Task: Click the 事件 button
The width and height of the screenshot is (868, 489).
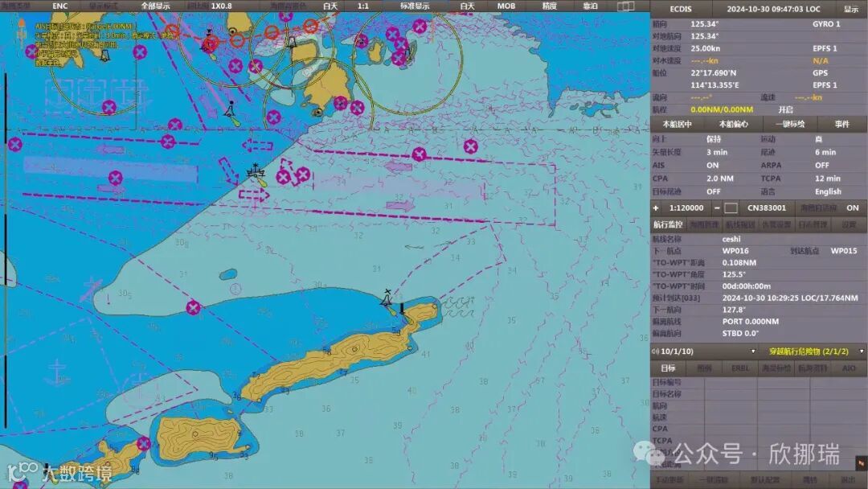Action: tap(842, 124)
